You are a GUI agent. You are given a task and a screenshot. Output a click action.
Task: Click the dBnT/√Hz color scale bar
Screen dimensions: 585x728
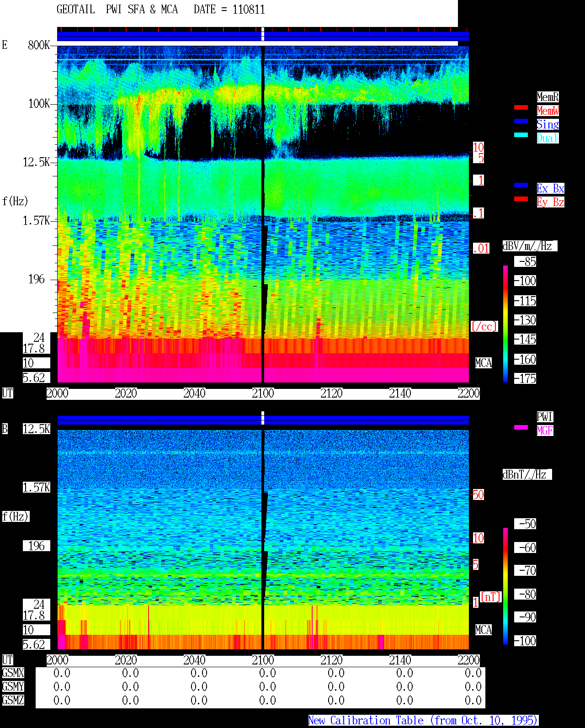(505, 586)
